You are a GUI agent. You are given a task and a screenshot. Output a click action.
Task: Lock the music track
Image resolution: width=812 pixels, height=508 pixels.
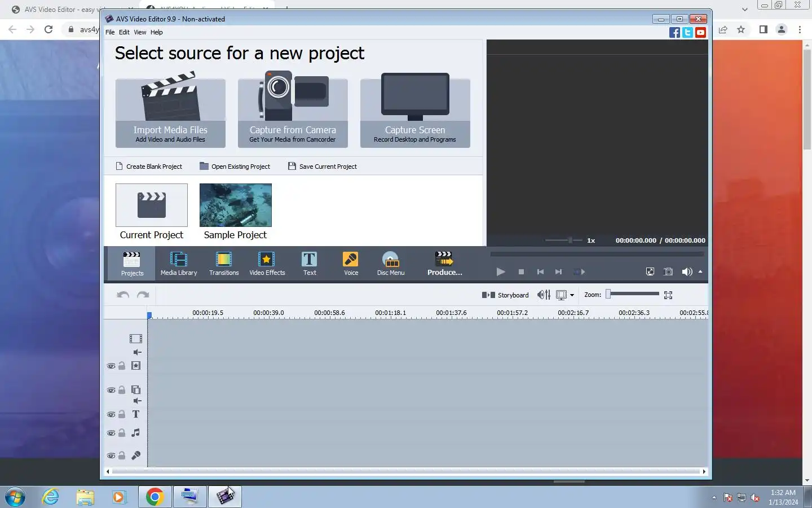tap(122, 432)
